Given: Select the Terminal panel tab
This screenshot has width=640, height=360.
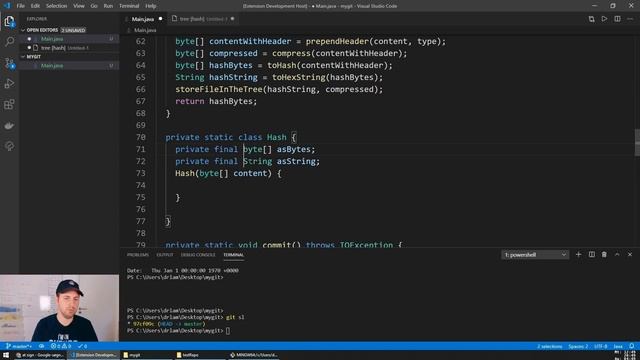Looking at the screenshot, I should [x=233, y=255].
